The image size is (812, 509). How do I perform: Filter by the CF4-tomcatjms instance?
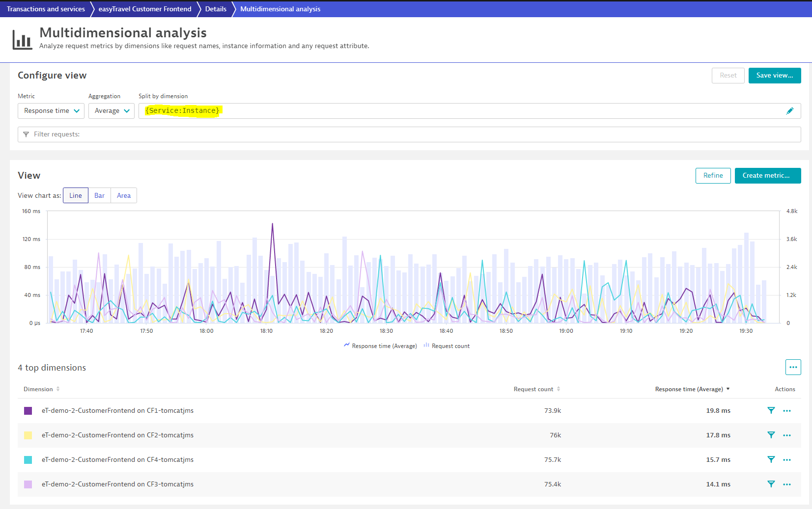coord(771,460)
